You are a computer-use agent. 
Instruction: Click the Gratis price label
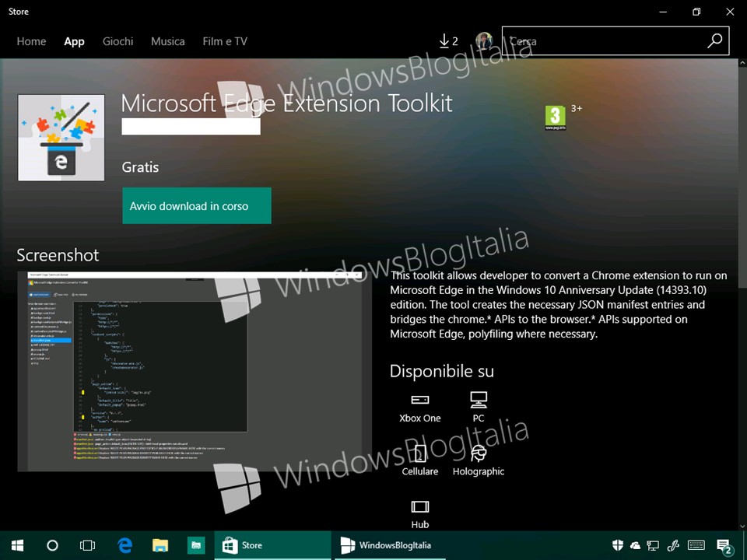(140, 167)
